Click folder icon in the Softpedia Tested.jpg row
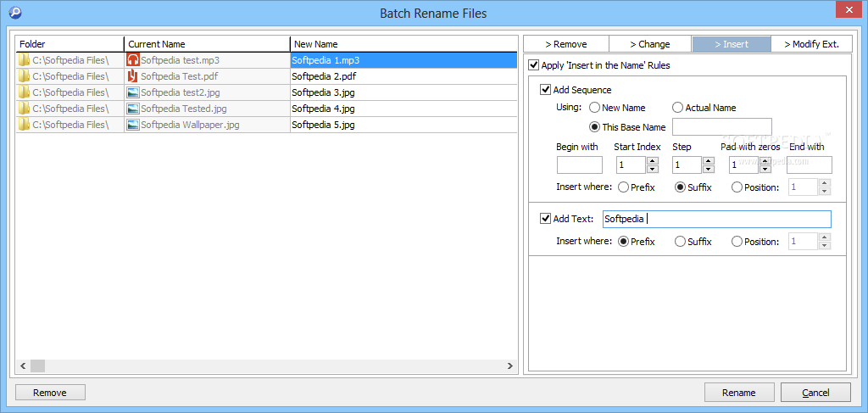Viewport: 868px width, 413px height. (24, 108)
